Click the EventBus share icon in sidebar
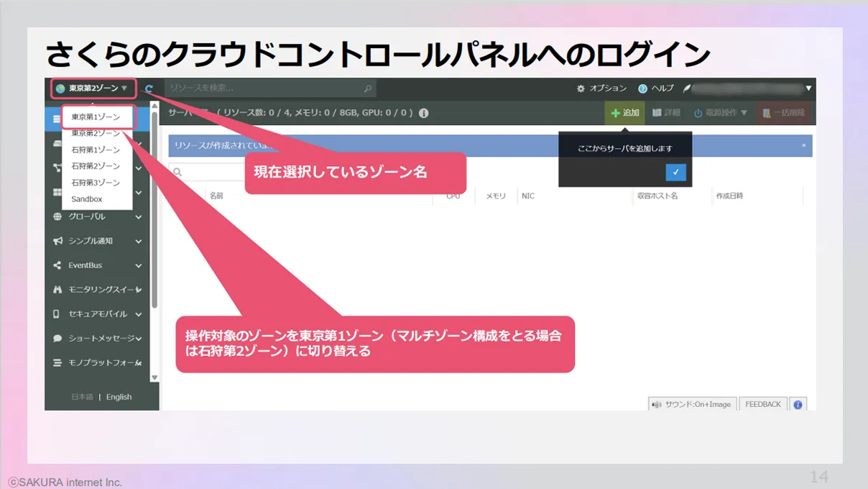 coord(57,265)
